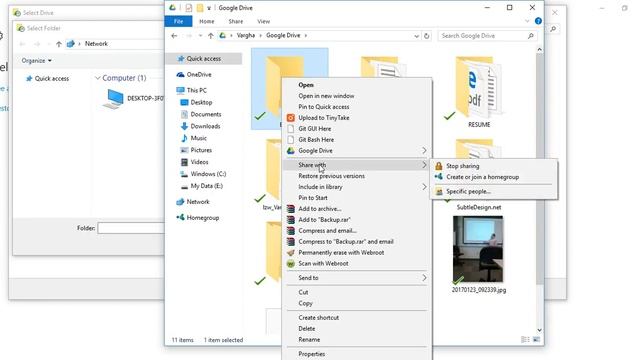Viewport: 640px width, 360px height.
Task: Open the address bar history dropdown
Action: point(416,36)
